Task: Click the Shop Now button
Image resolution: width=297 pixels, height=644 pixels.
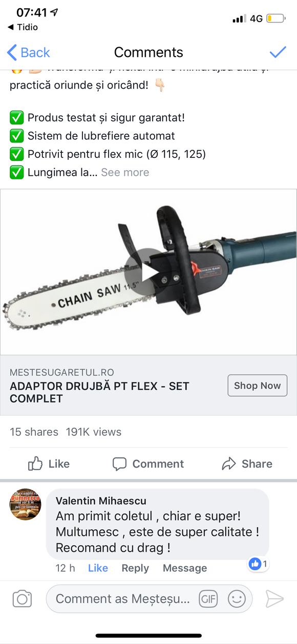Action: [x=258, y=386]
